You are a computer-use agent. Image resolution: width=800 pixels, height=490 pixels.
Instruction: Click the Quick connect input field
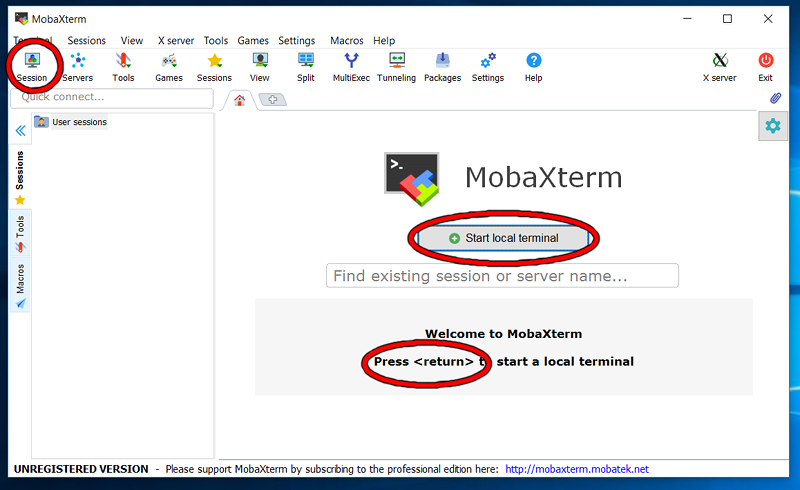pyautogui.click(x=112, y=97)
